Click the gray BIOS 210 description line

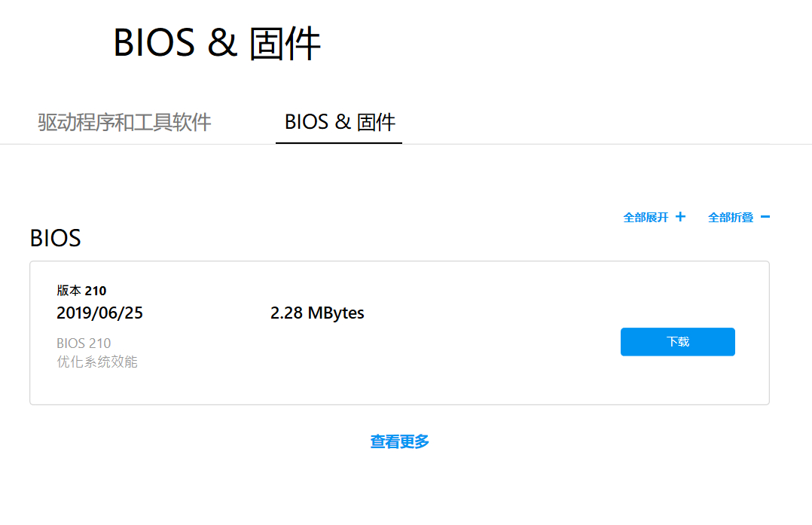tap(84, 343)
